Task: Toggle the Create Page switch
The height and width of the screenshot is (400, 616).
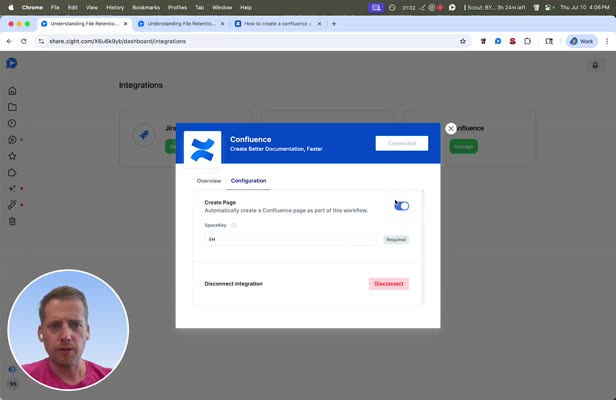Action: tap(402, 206)
